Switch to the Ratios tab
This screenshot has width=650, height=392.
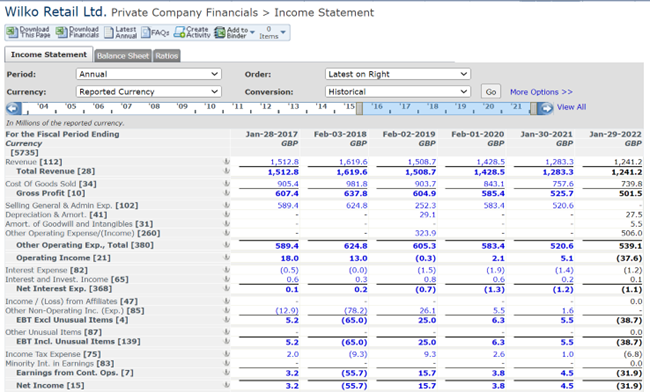pos(167,56)
